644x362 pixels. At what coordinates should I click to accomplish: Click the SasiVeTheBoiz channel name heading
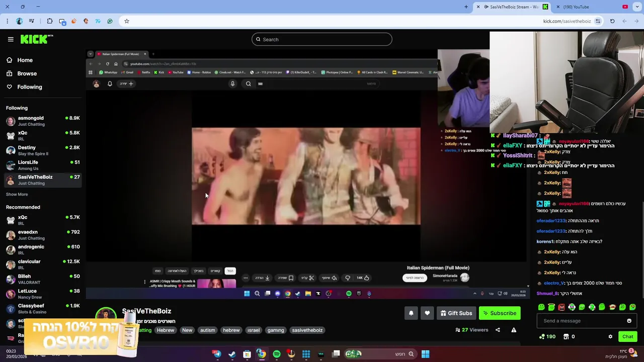[146, 311]
